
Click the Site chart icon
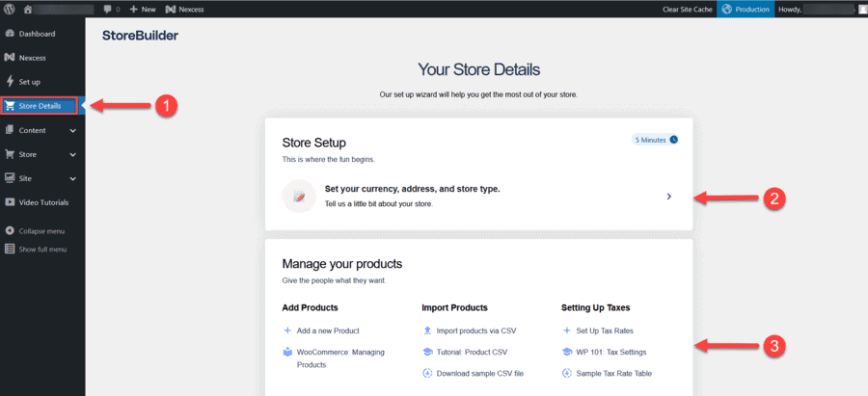coord(10,178)
